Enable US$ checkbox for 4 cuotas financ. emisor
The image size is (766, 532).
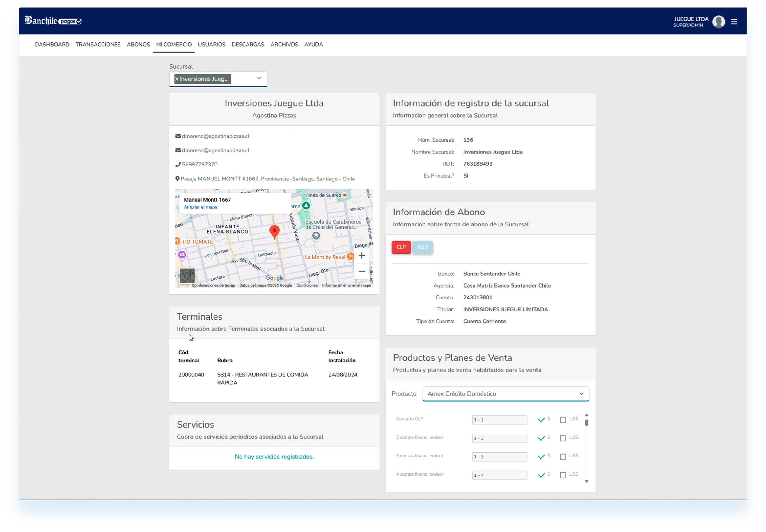563,475
